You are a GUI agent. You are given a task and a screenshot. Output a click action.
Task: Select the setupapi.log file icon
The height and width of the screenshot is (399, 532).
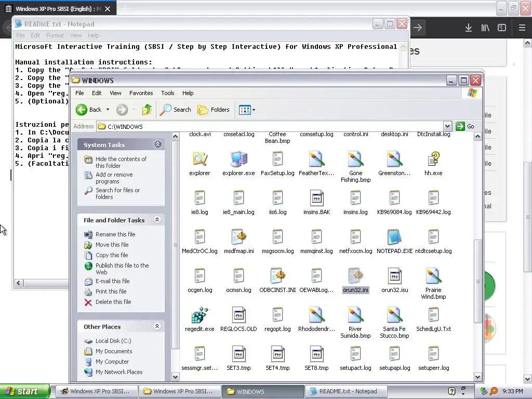[x=394, y=354]
